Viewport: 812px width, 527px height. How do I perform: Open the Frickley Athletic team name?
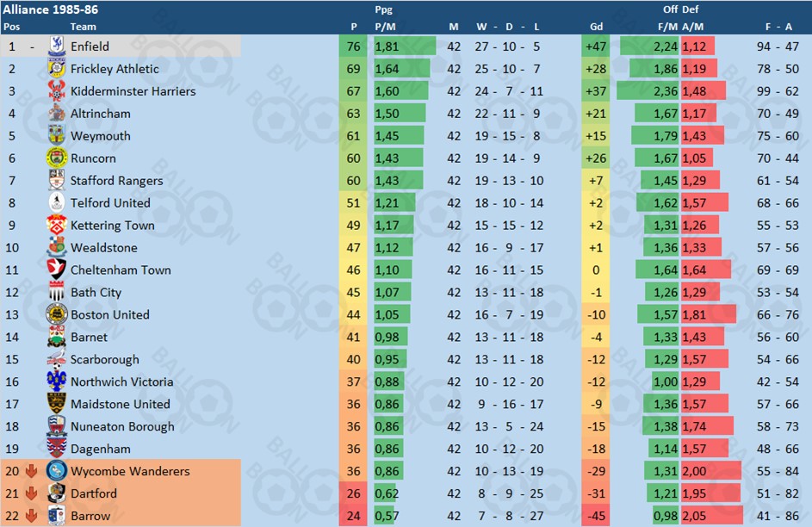115,69
